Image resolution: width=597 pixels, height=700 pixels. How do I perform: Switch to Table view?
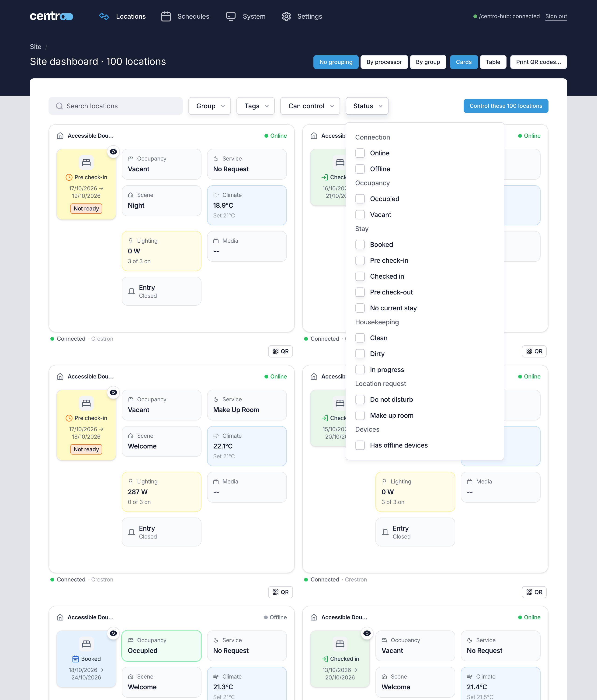[493, 62]
